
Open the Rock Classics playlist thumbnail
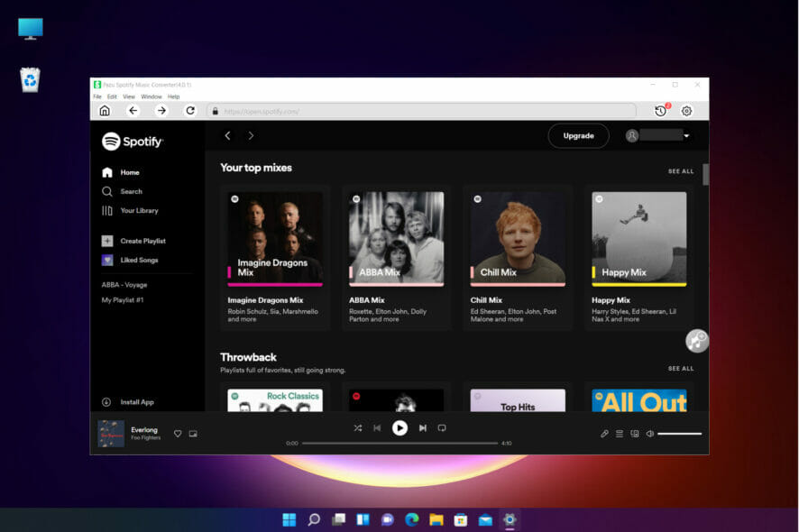coord(275,400)
